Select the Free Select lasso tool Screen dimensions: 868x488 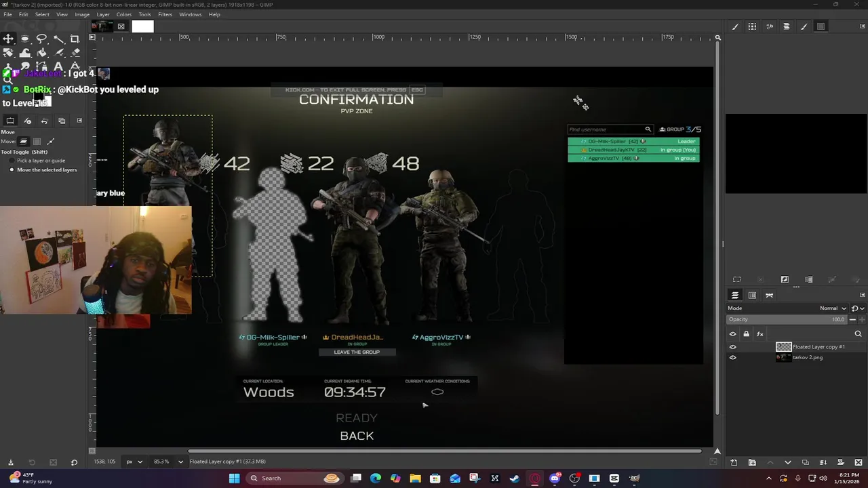click(x=41, y=39)
